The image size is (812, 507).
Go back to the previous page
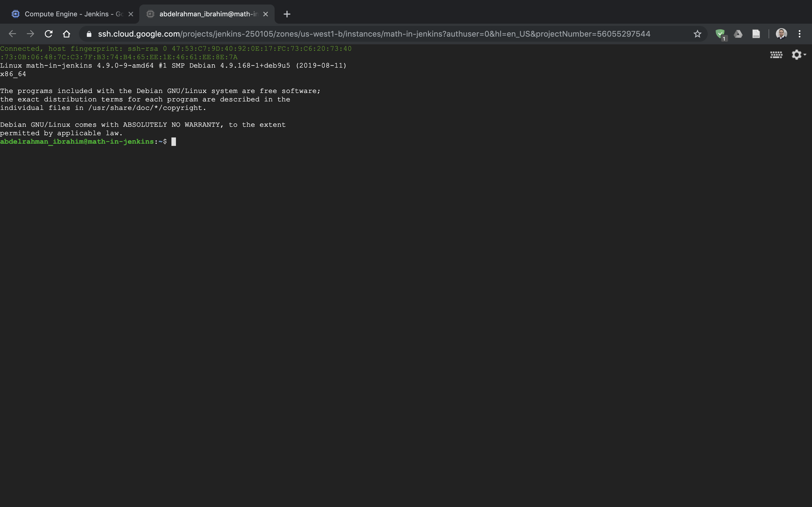(x=12, y=34)
